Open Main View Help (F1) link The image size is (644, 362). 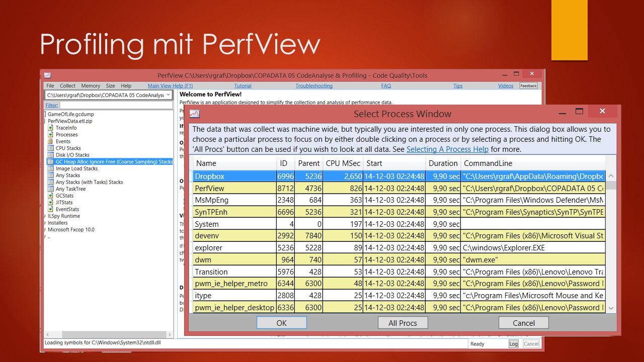pyautogui.click(x=170, y=86)
